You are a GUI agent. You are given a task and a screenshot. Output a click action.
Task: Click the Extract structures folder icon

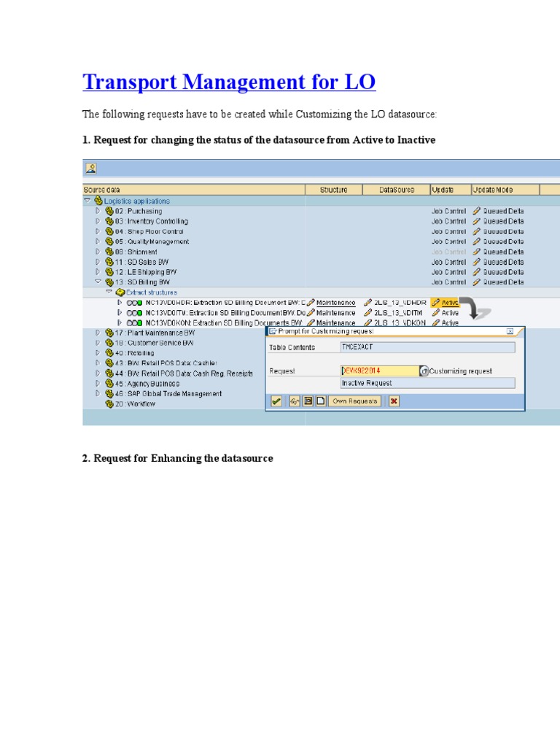click(x=120, y=292)
